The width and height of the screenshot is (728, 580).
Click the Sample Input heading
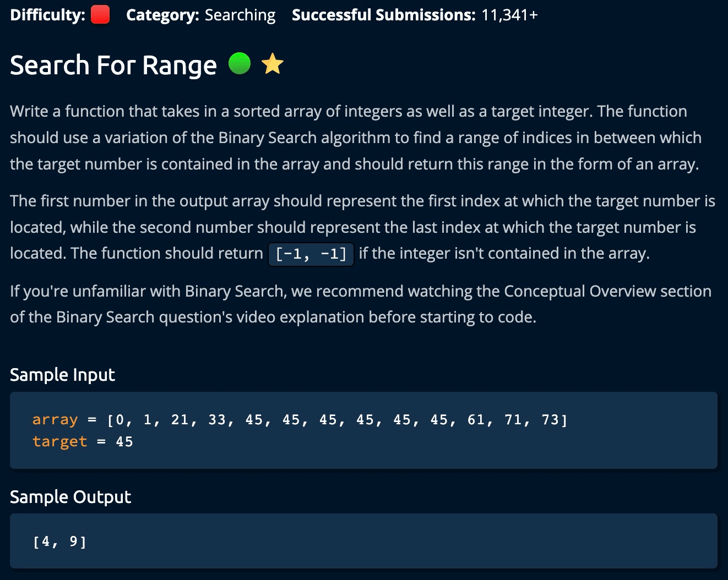tap(62, 375)
